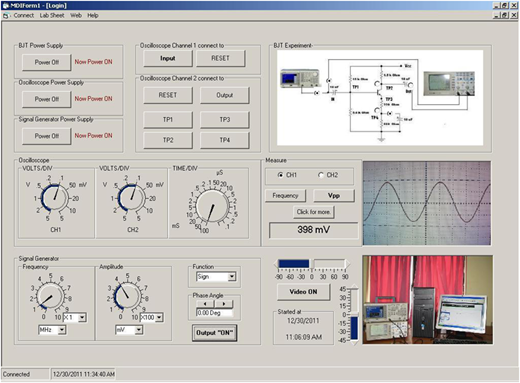Turn off Oscilloscope Power Supply
This screenshot has height=383, width=520.
[47, 99]
